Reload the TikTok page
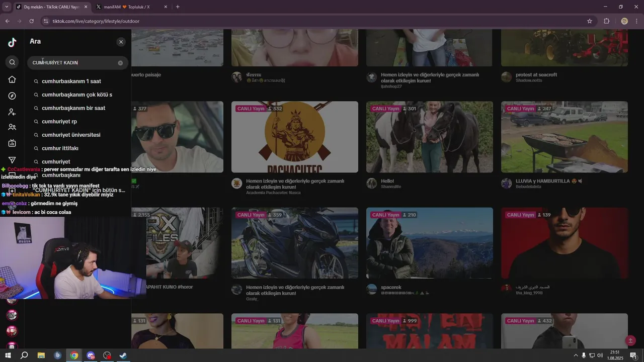 [x=31, y=21]
